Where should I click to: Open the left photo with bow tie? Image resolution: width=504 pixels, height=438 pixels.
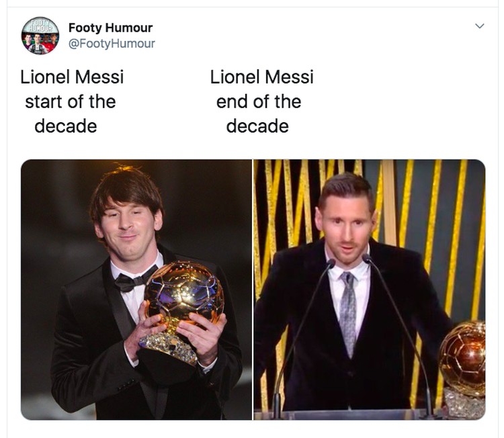[136, 290]
